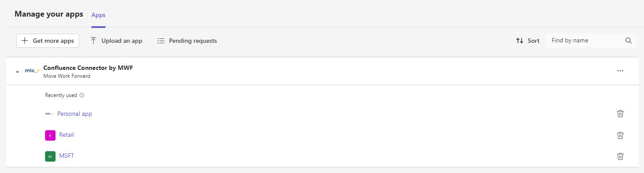Delete Personal app using its trash icon
Viewport: 644px width, 173px height.
coord(620,114)
